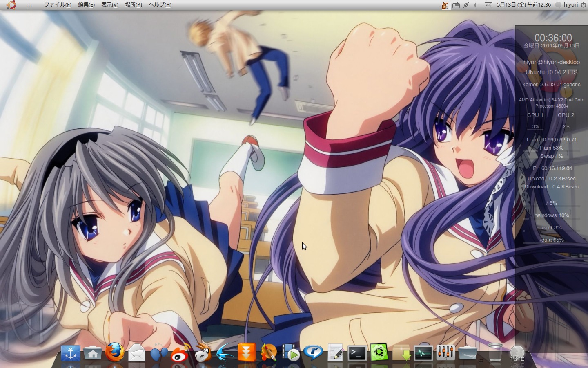Open the ヘルプ(H) menu
The image size is (588, 368).
pyautogui.click(x=160, y=5)
